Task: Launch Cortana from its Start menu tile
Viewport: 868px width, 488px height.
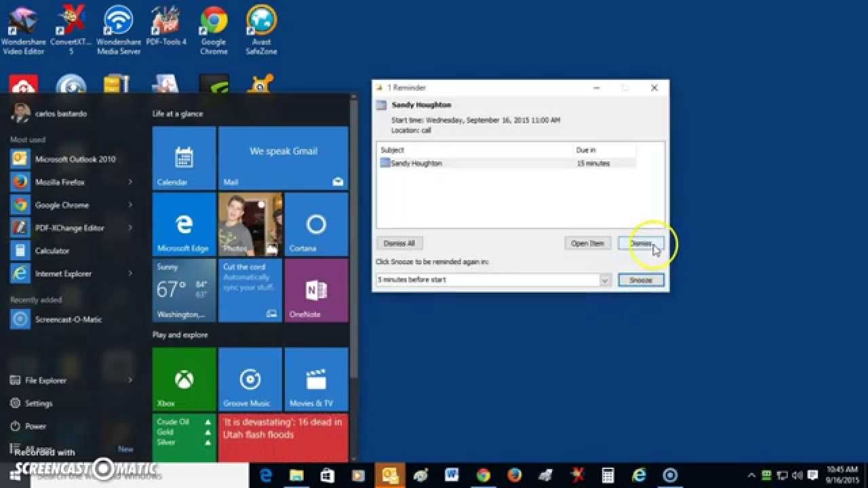Action: click(x=316, y=224)
